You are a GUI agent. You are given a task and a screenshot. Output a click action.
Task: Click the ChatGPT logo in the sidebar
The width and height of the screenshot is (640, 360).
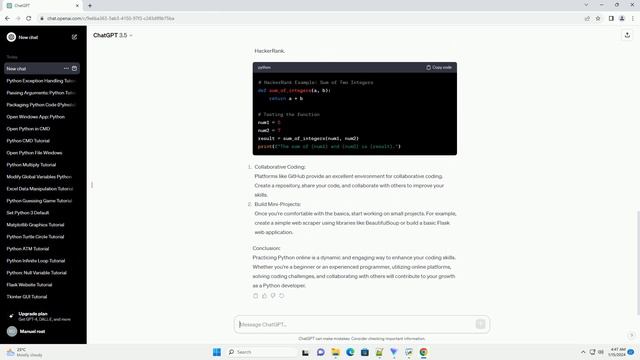(11, 37)
